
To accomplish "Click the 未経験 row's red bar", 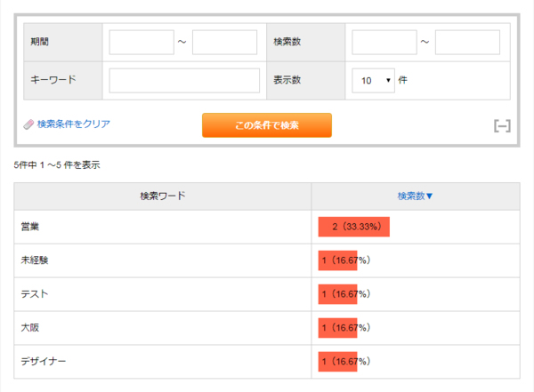I will click(338, 260).
